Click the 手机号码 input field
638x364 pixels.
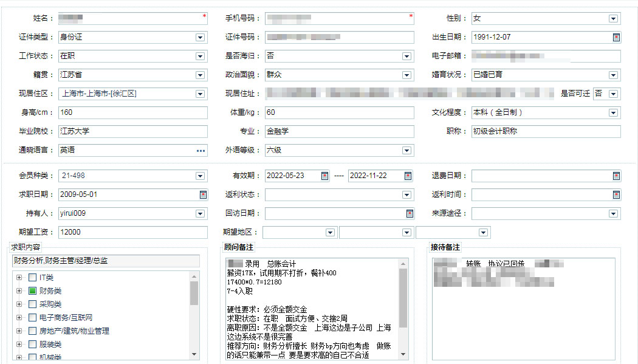tap(340, 18)
